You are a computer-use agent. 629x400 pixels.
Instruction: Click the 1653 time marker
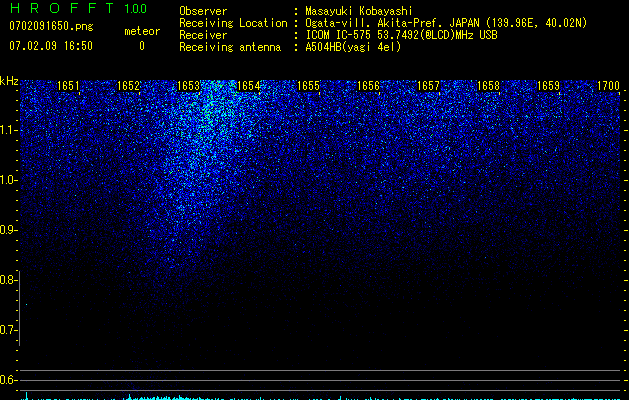point(189,86)
